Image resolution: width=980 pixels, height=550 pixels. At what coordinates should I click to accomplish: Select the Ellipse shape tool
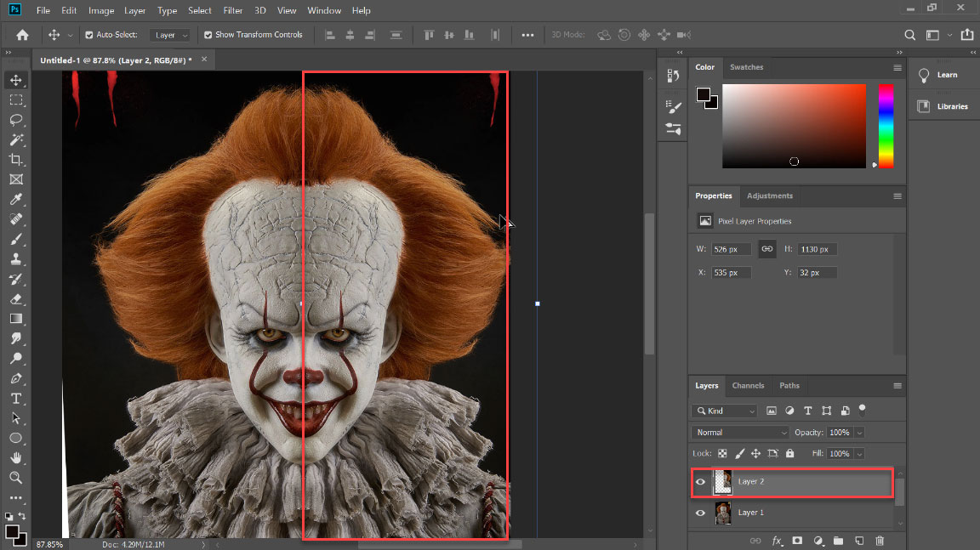[16, 439]
